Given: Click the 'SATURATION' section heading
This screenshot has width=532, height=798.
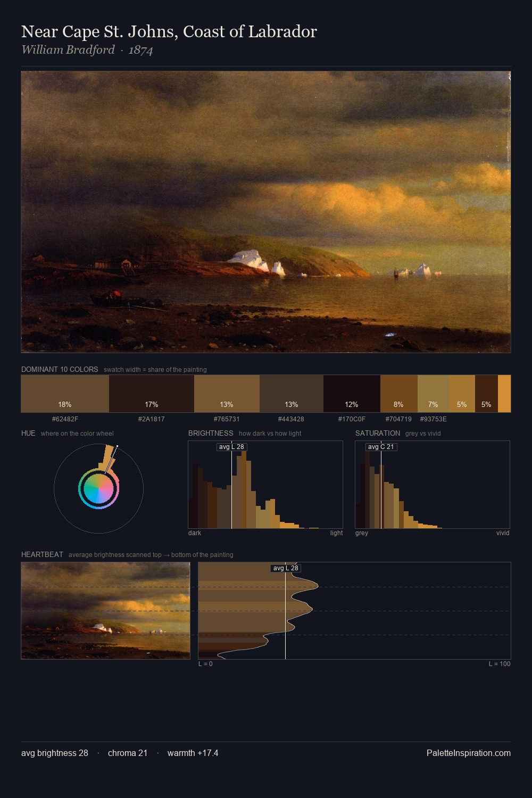Looking at the screenshot, I should [x=378, y=433].
